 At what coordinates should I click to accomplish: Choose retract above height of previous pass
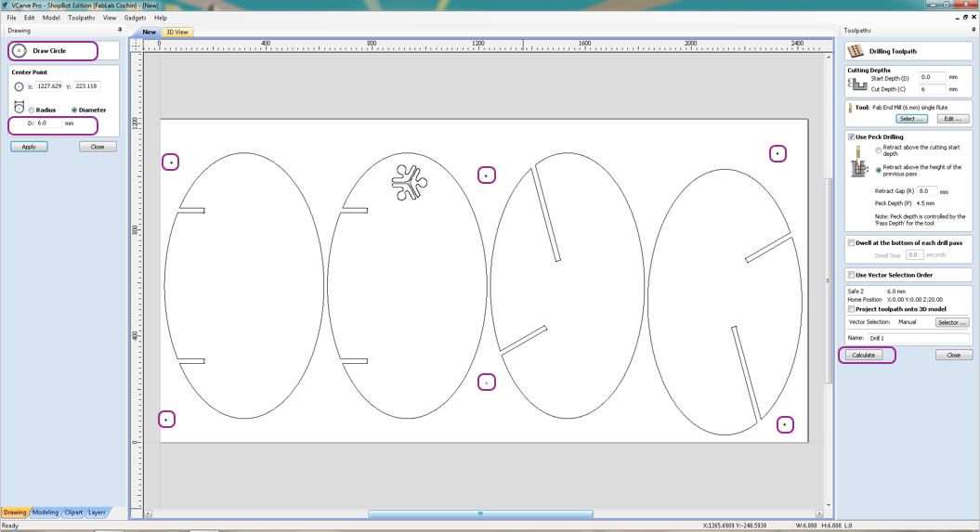point(878,170)
